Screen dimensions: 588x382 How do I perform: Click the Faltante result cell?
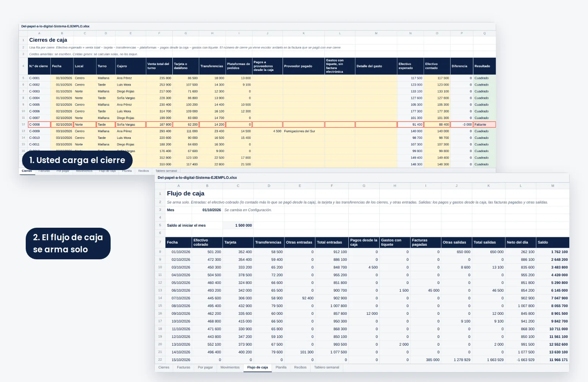click(484, 125)
